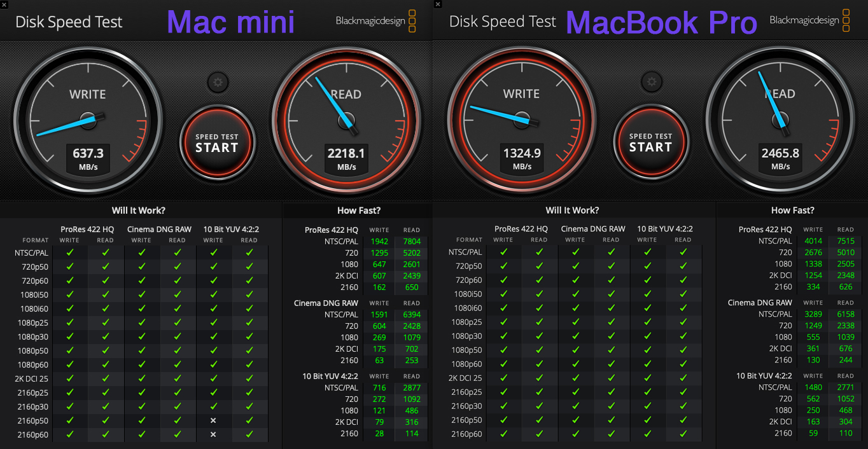This screenshot has width=868, height=449.
Task: Click Blackmagicdesign logo in MacBook Pro window
Action: (809, 21)
